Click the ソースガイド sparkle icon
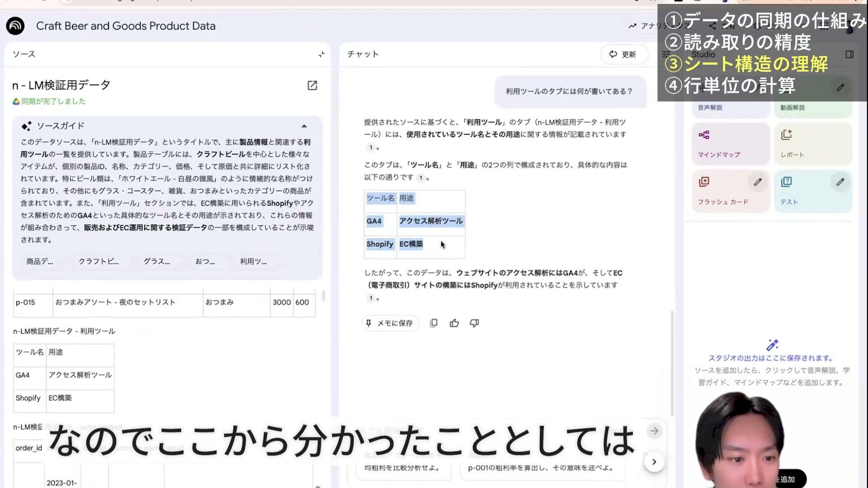 click(26, 126)
